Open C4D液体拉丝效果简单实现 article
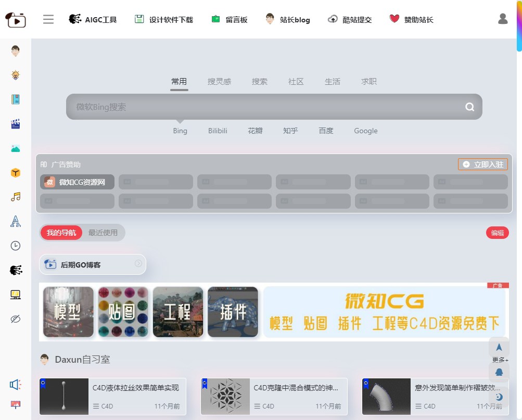Screen dimensions: 522x420 (112, 397)
